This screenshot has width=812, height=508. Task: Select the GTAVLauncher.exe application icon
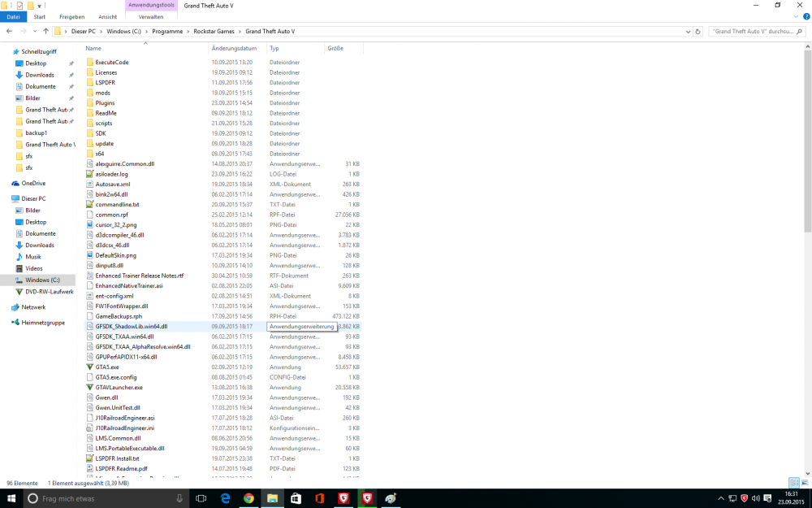click(x=89, y=387)
